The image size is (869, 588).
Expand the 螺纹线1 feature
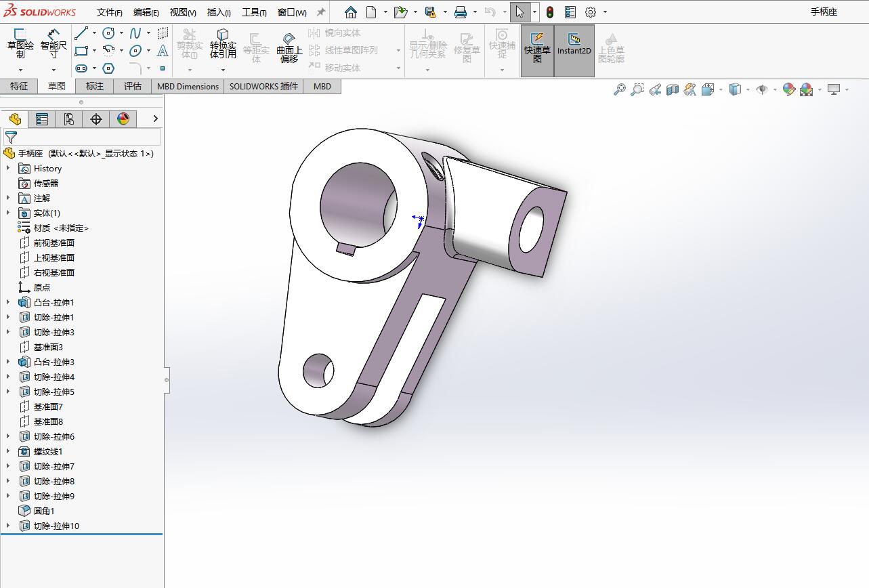(8, 451)
